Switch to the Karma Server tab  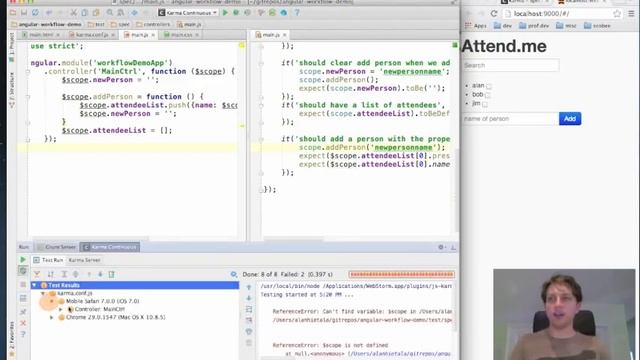click(x=84, y=260)
